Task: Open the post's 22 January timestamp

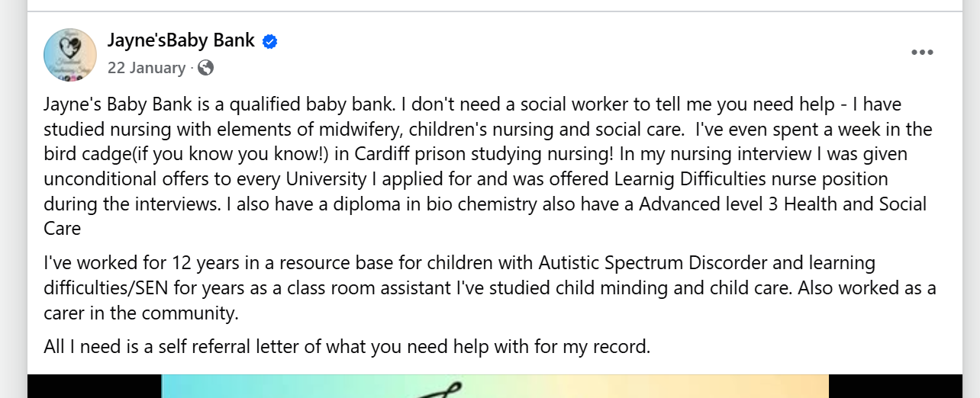Action: [146, 68]
